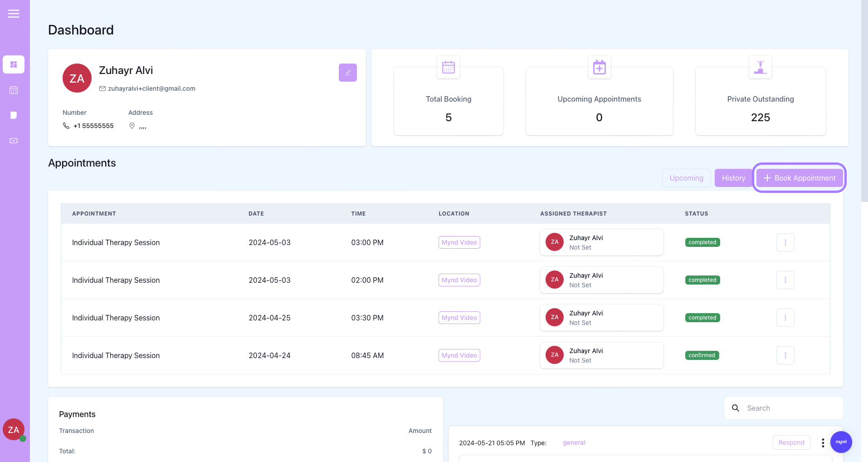The height and width of the screenshot is (462, 868).
Task: Click the Total Booking calendar icon
Action: [x=449, y=67]
